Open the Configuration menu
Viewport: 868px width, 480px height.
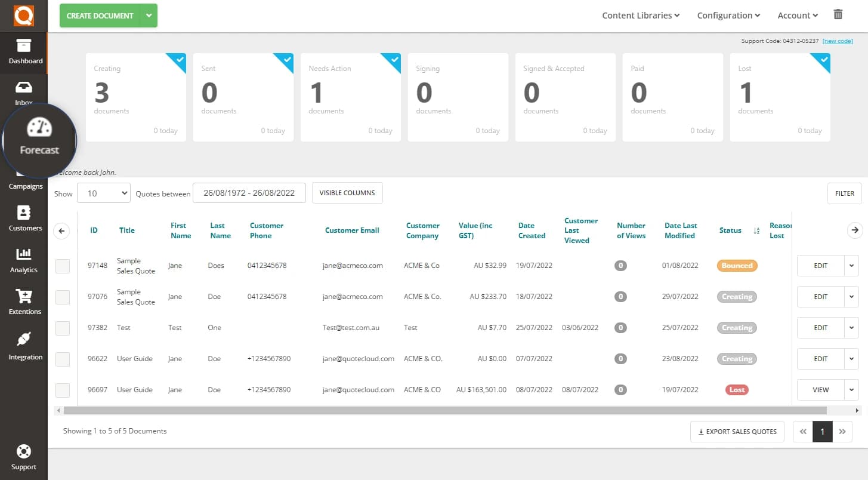pos(727,15)
